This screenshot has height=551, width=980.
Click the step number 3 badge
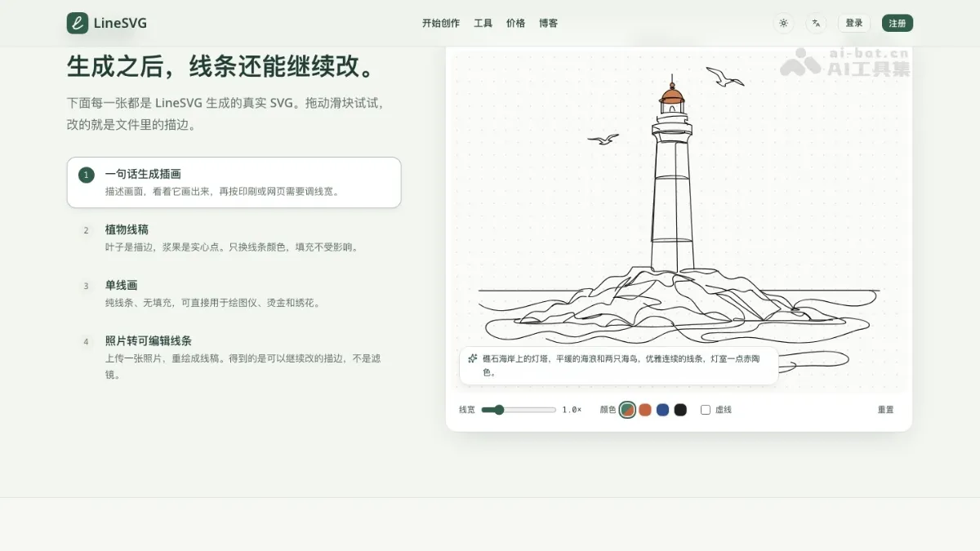(x=86, y=286)
